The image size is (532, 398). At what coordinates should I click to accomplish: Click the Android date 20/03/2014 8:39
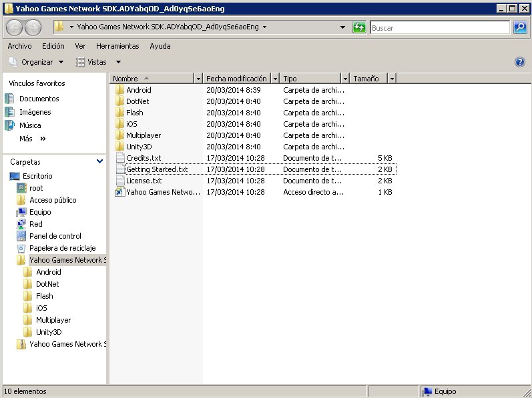click(x=234, y=90)
